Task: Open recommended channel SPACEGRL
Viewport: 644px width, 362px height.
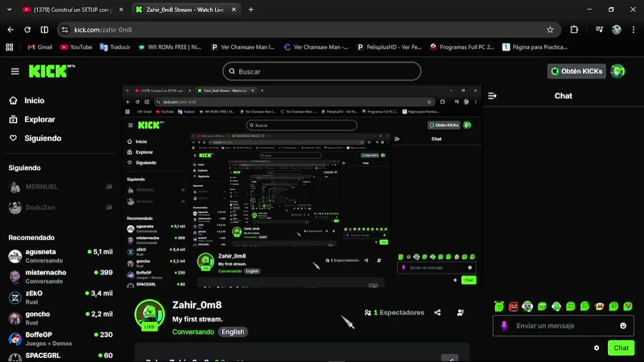Action: click(60, 356)
